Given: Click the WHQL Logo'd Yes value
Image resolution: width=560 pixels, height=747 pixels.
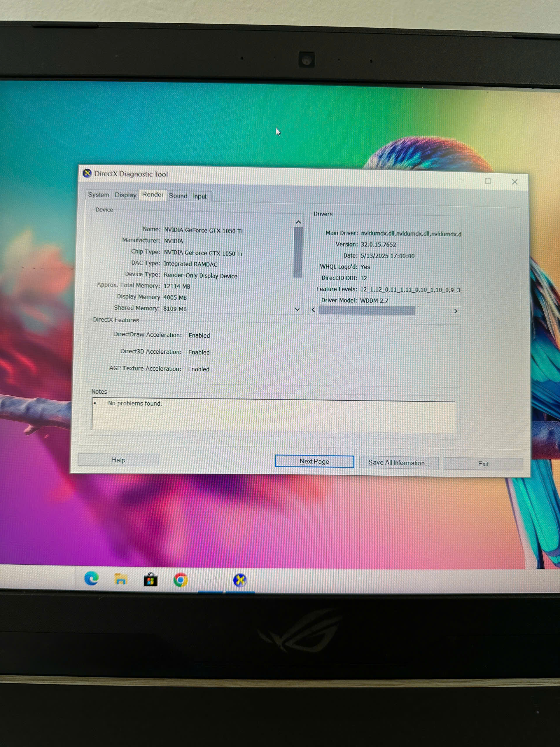Looking at the screenshot, I should pyautogui.click(x=365, y=267).
